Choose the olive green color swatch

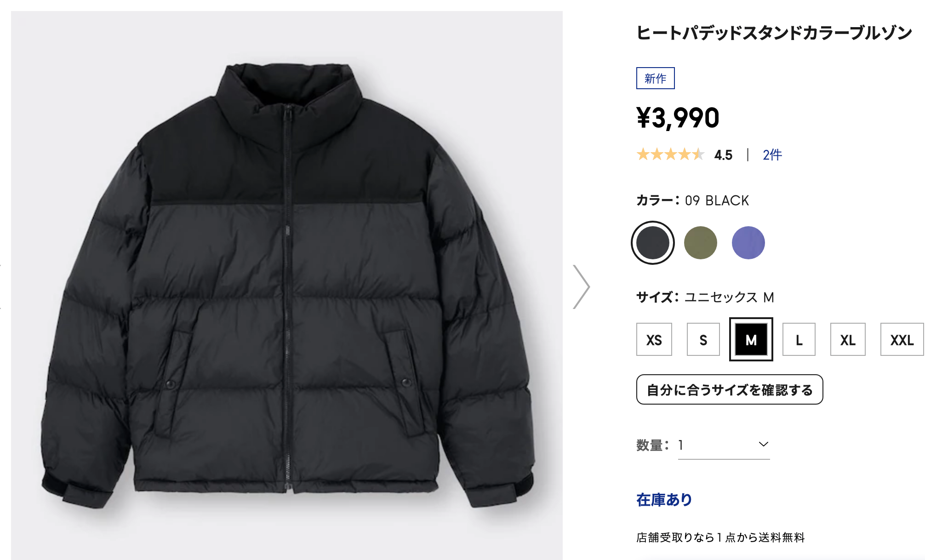point(700,243)
